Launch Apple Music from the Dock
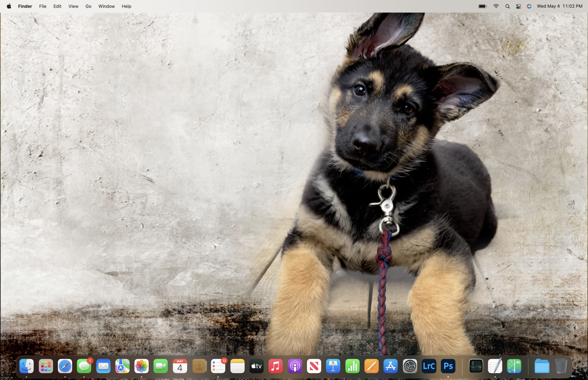588x380 pixels. point(276,366)
